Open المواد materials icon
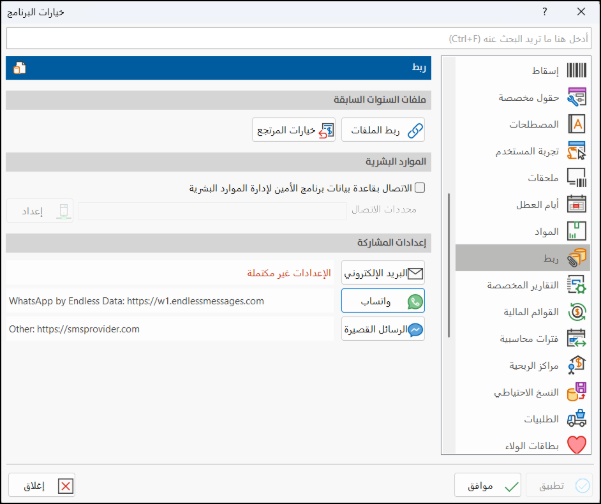601x504 pixels. (576, 231)
